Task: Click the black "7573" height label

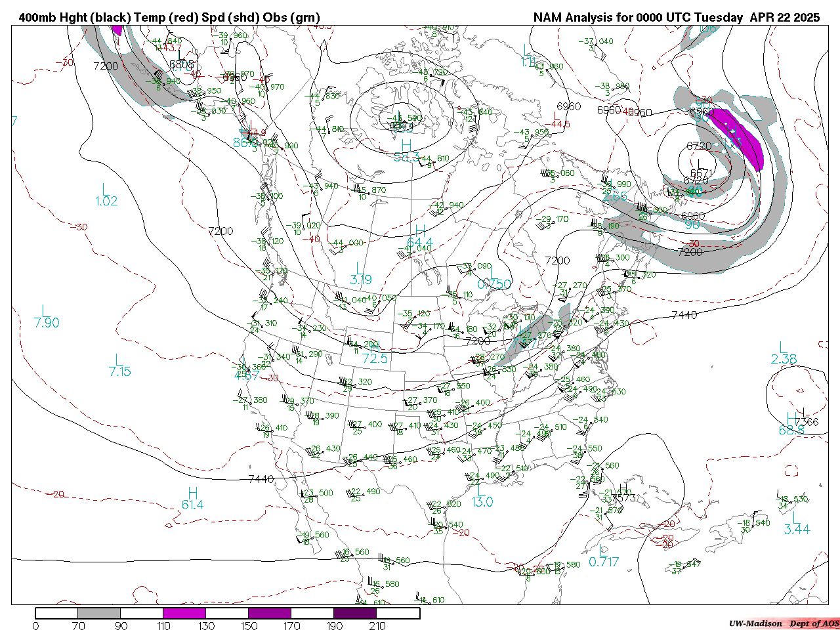Action: (x=625, y=498)
